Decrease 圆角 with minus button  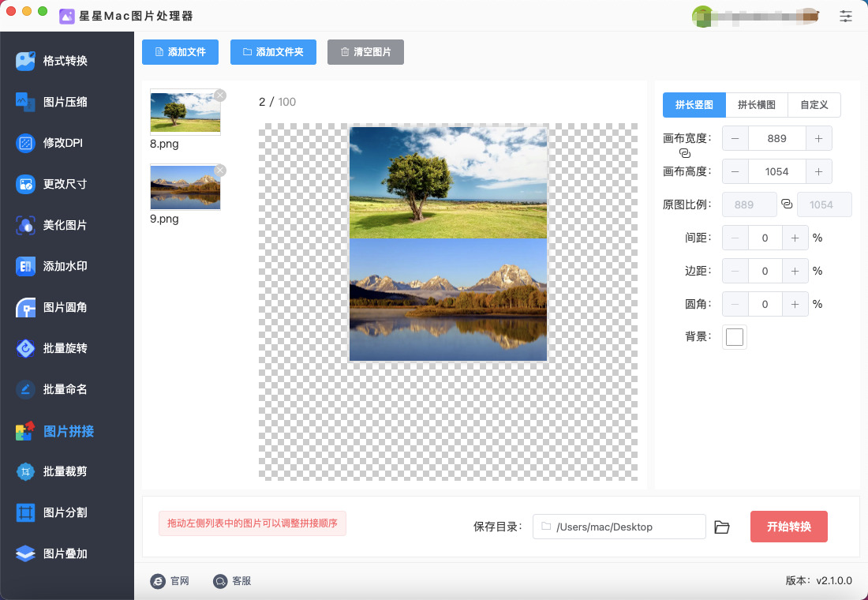[735, 304]
